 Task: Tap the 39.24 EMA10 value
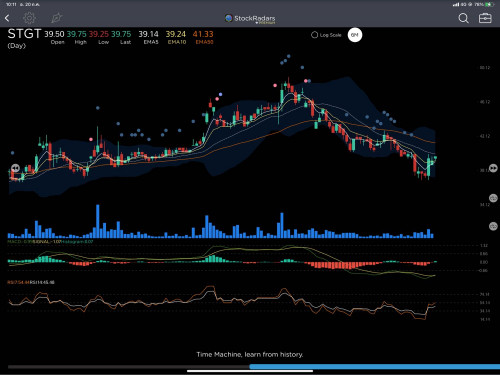pyautogui.click(x=176, y=34)
